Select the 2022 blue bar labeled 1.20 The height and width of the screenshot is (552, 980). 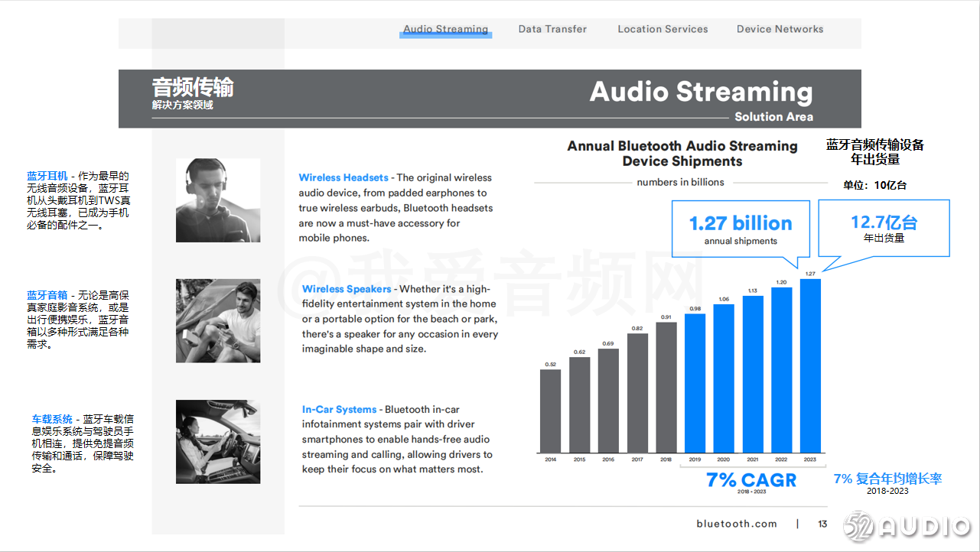(x=782, y=370)
